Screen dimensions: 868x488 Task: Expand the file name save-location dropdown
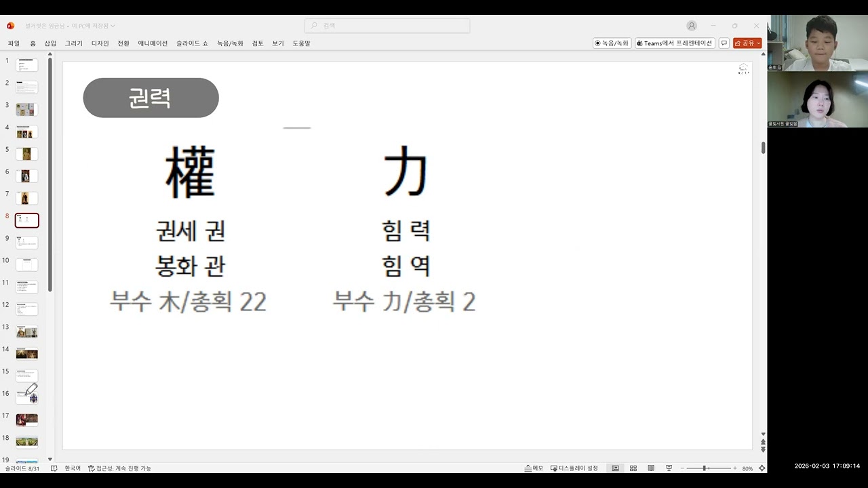pos(113,26)
